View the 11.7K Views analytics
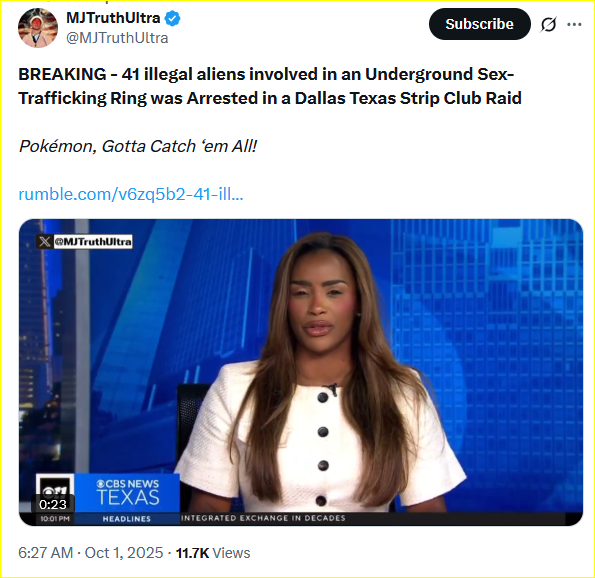 (x=213, y=553)
